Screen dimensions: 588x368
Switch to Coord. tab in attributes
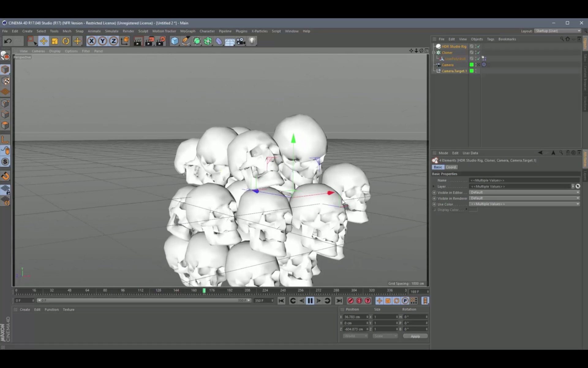click(451, 167)
